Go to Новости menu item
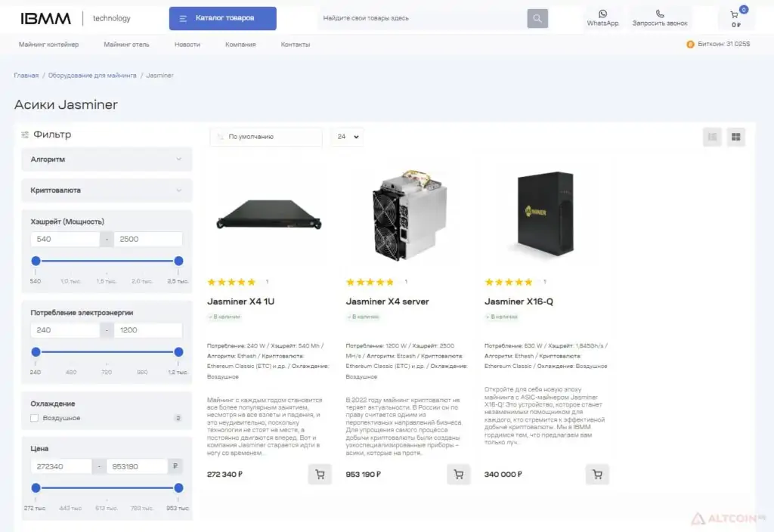This screenshot has width=774, height=532. (187, 45)
